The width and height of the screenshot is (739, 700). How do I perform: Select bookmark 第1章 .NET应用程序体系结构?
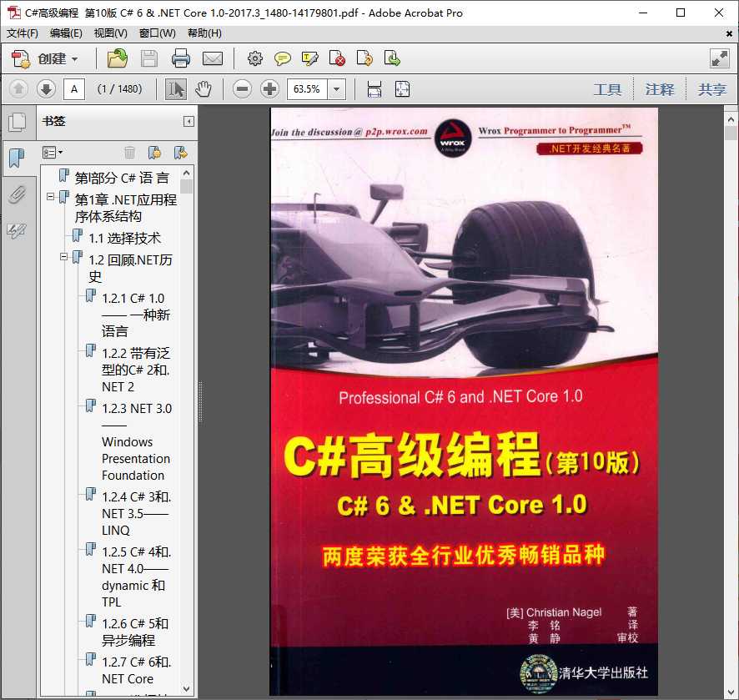point(125,208)
